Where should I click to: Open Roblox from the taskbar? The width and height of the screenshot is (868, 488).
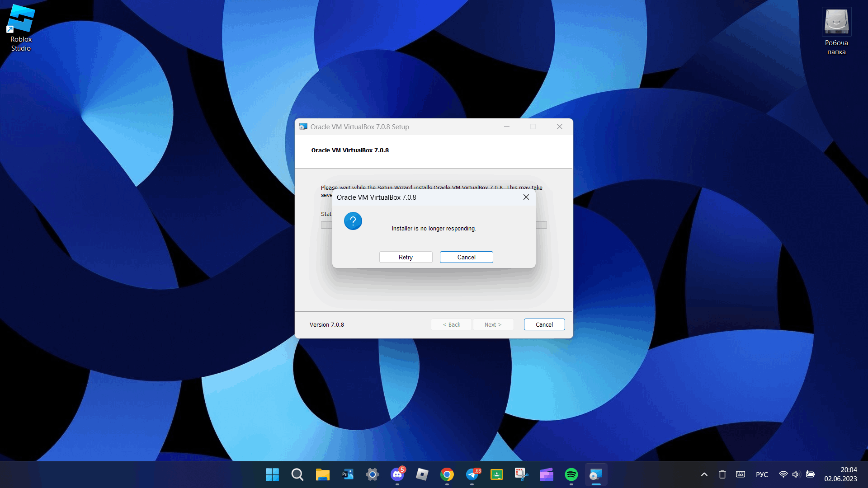[422, 474]
